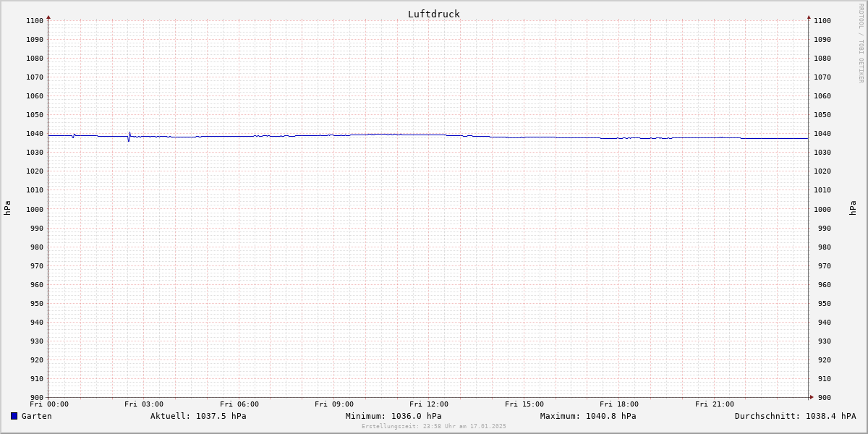Select the Minimum: 1036.0 hPa value
Screen dimensions: 868x434
pyautogui.click(x=393, y=416)
